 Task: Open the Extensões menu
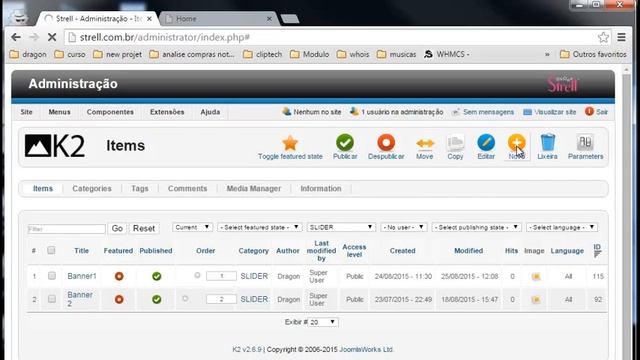coord(167,112)
